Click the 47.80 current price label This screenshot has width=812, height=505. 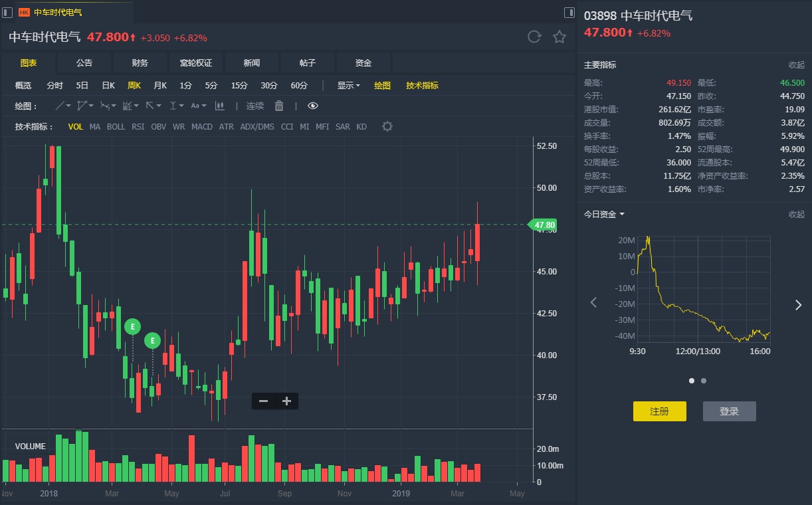point(544,225)
